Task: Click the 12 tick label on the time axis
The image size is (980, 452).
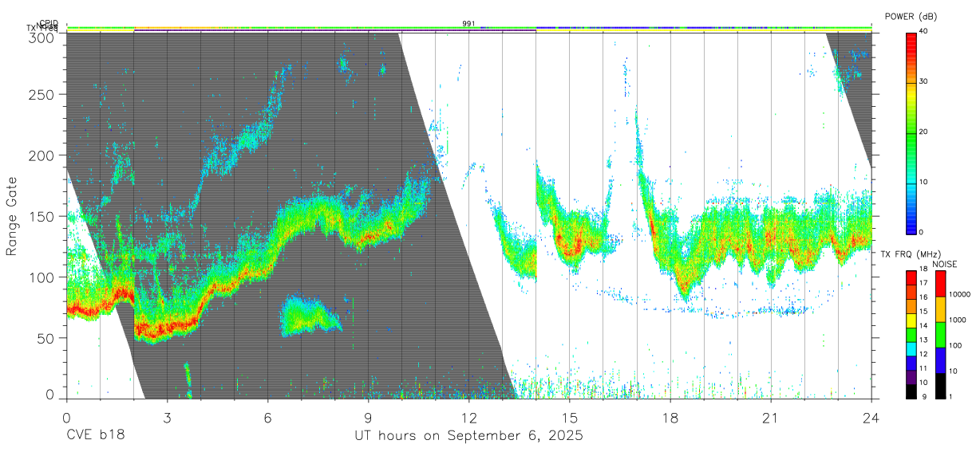Action: pos(469,418)
